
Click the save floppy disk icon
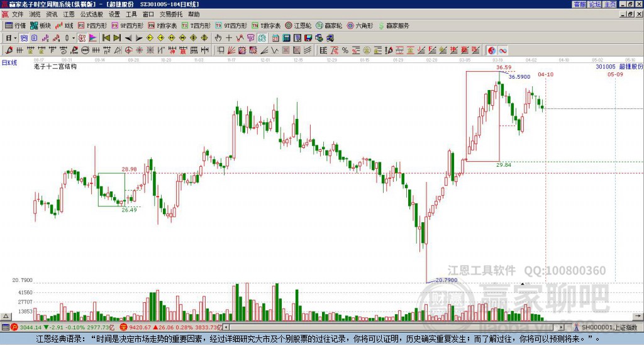pyautogui.click(x=308, y=38)
